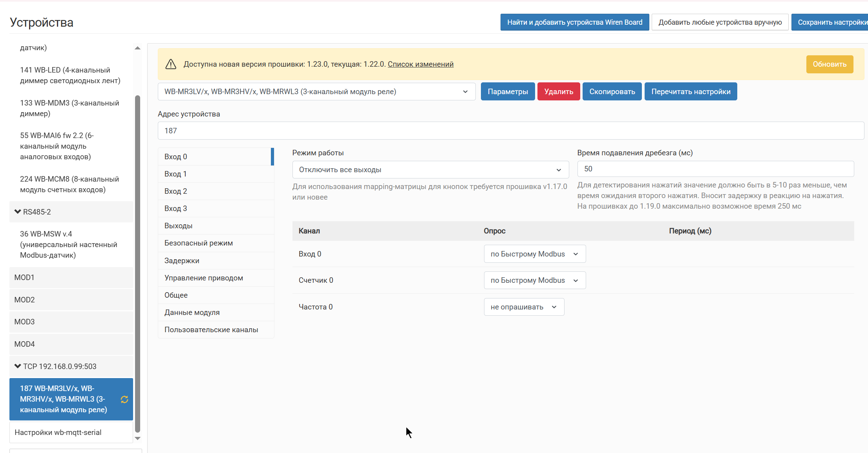Click Найти и добавить устройства Wiren Board

coord(575,22)
